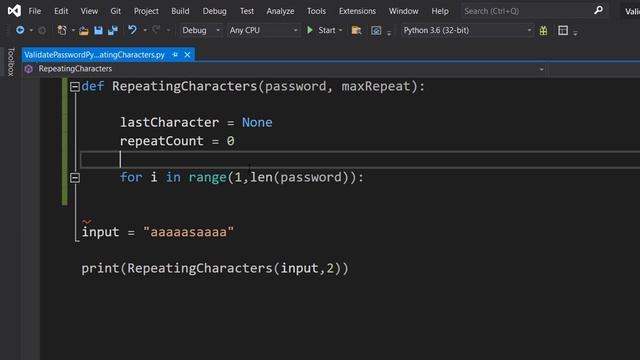Open the Toolbox side panel
The height and width of the screenshot is (360, 640).
(x=11, y=62)
